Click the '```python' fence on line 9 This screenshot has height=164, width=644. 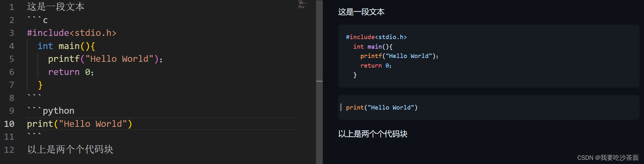click(51, 111)
